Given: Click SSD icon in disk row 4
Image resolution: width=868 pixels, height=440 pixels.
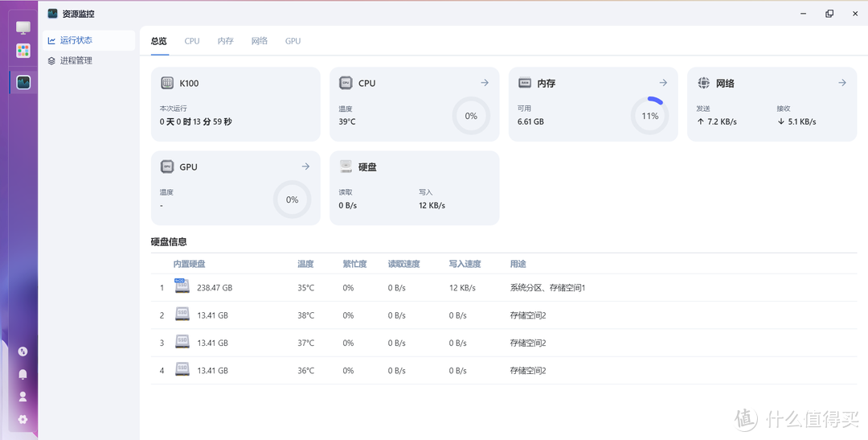Looking at the screenshot, I should [182, 369].
